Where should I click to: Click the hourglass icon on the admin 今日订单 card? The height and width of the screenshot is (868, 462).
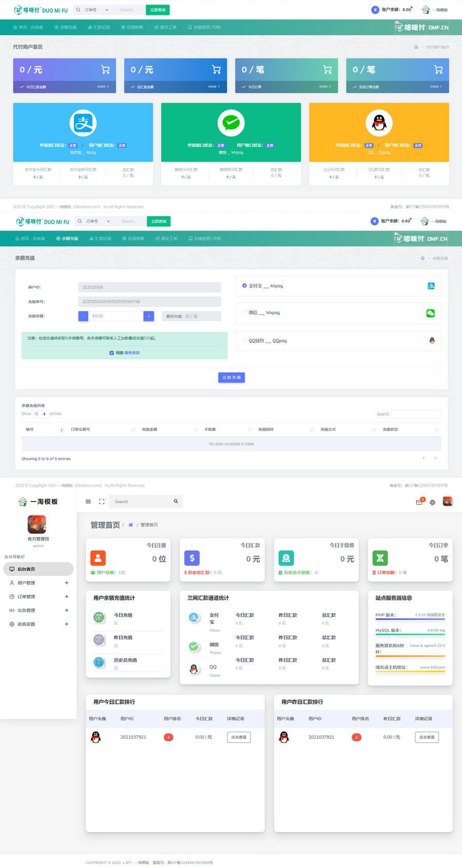[380, 558]
